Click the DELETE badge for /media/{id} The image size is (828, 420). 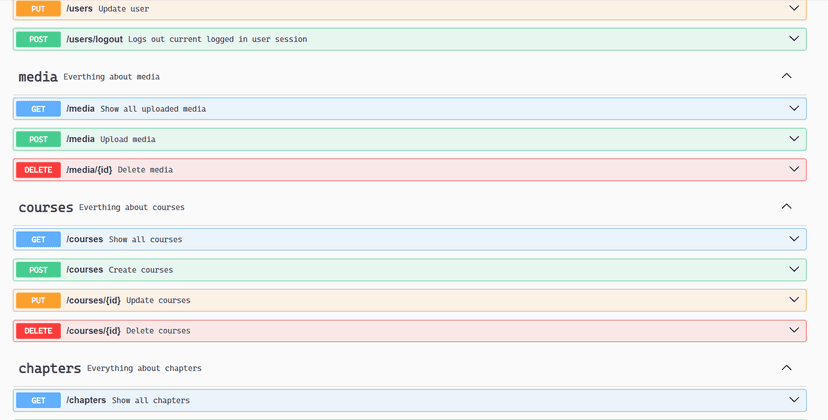(38, 170)
